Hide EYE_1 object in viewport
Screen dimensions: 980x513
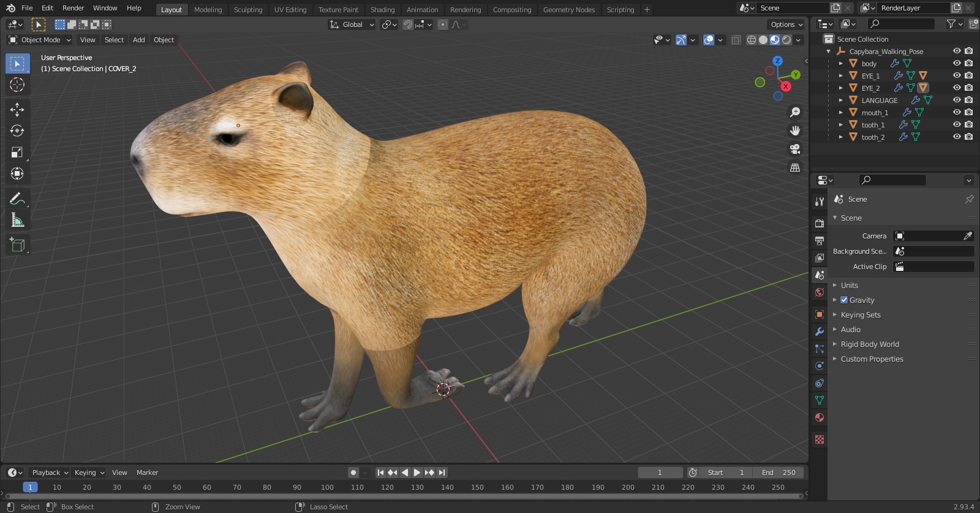(957, 75)
